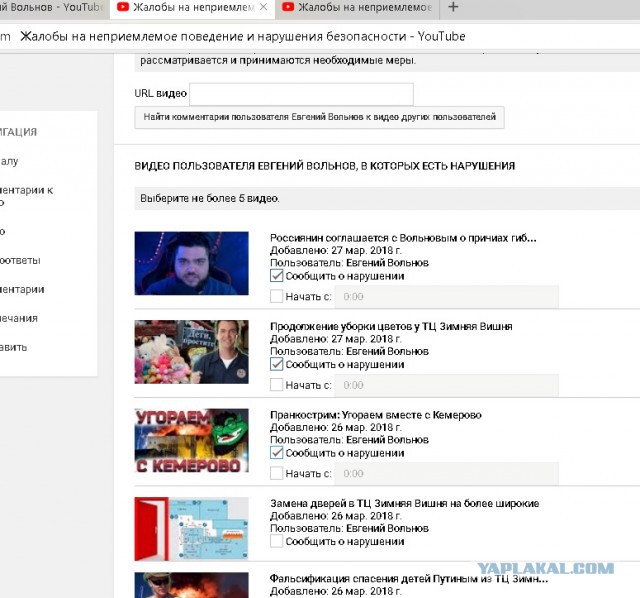Switch to the Вольнов - YouTube tab
640x598 pixels.
coord(52,7)
